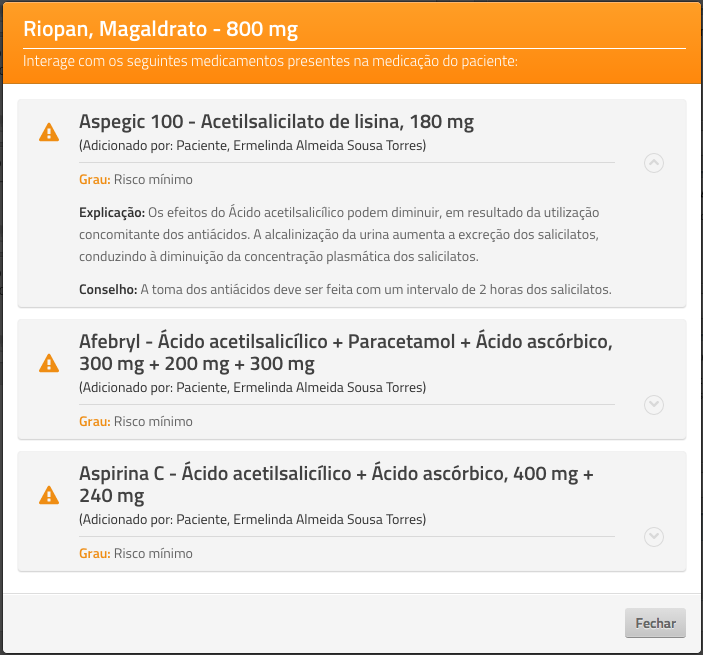This screenshot has height=655, width=703.
Task: Click the Conselho text about antiácidos
Action: click(345, 290)
